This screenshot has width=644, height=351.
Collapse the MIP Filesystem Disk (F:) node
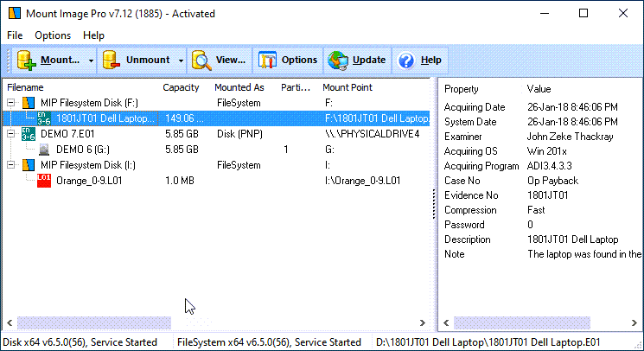[11, 103]
